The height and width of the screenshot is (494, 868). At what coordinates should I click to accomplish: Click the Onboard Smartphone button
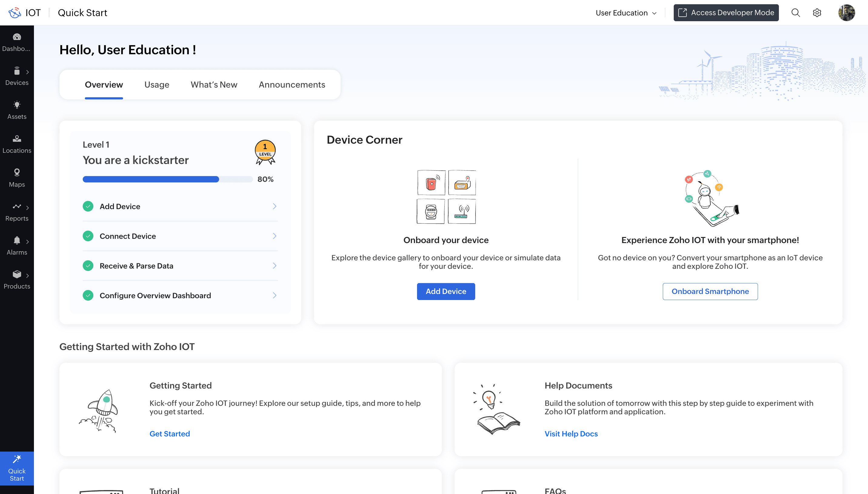pos(710,291)
